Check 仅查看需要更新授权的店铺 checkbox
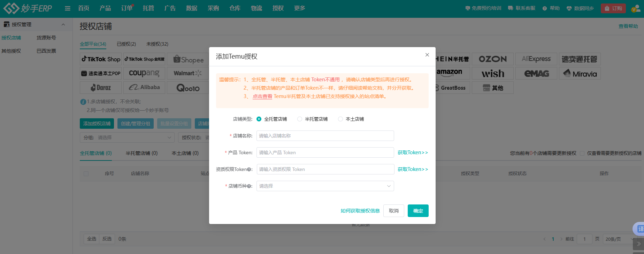 (582, 153)
